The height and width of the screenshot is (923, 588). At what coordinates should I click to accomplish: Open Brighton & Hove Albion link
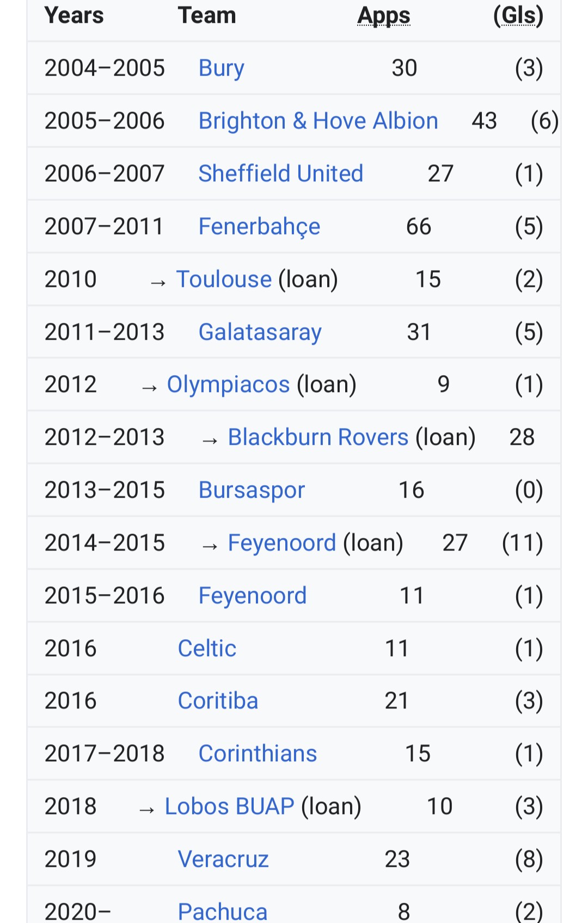(318, 121)
